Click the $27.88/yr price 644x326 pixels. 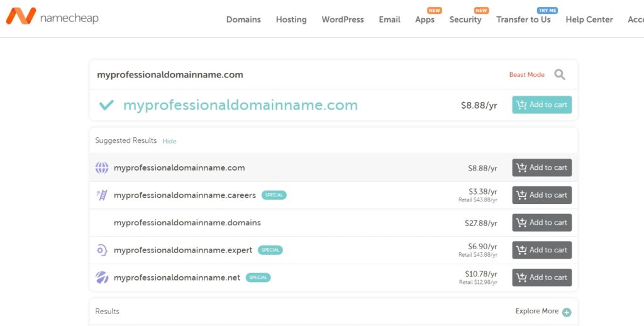point(481,223)
